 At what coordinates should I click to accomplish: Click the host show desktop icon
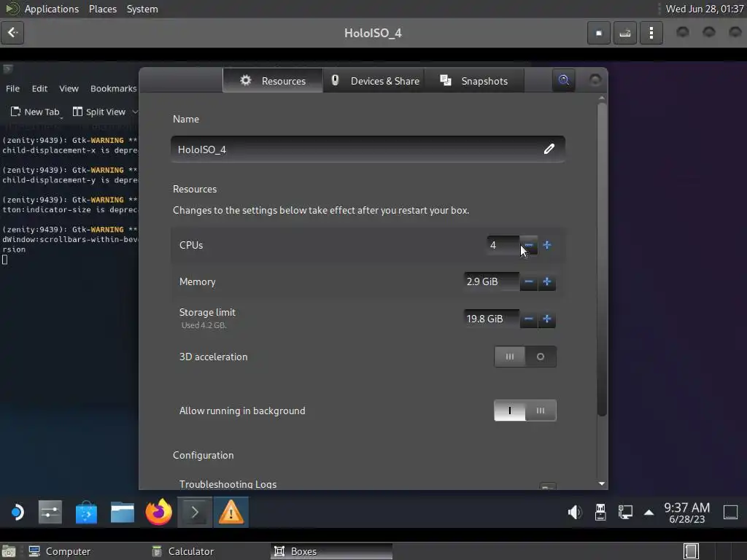click(8, 551)
